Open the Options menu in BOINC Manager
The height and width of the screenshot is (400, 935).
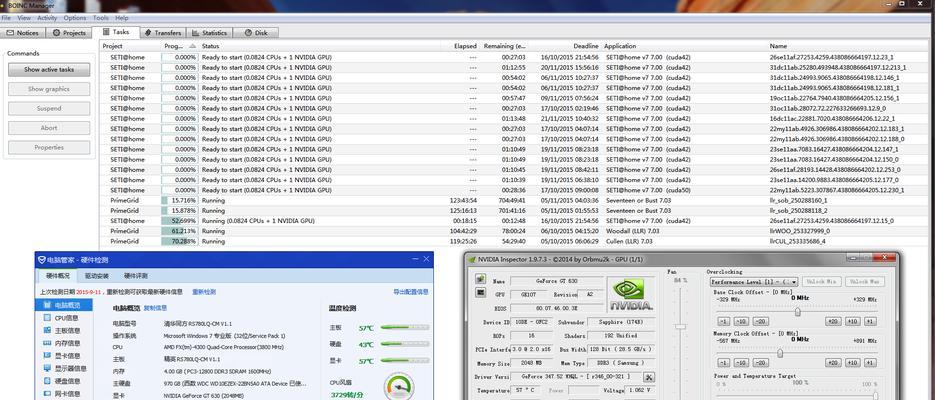[x=75, y=18]
